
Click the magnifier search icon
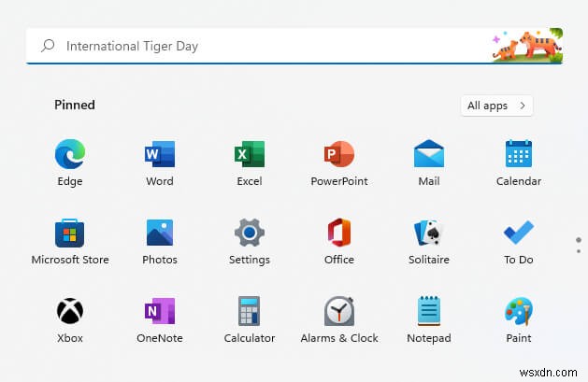[x=48, y=46]
